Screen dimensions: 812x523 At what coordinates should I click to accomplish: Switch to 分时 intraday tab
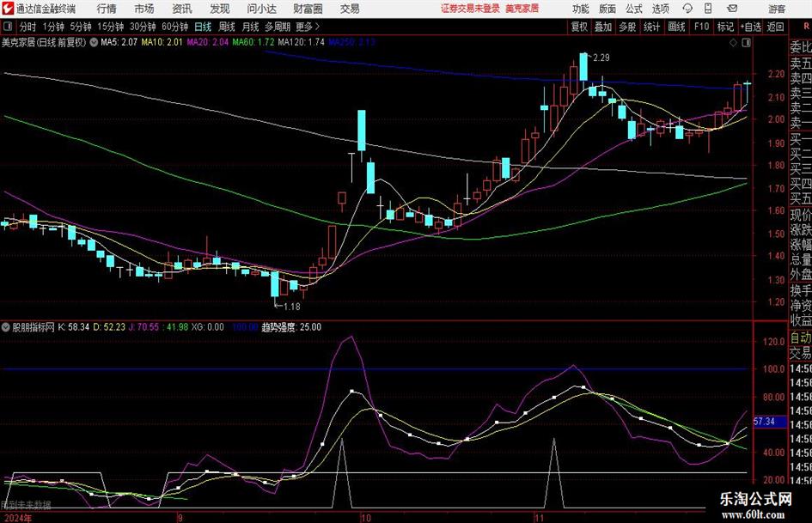click(x=27, y=27)
